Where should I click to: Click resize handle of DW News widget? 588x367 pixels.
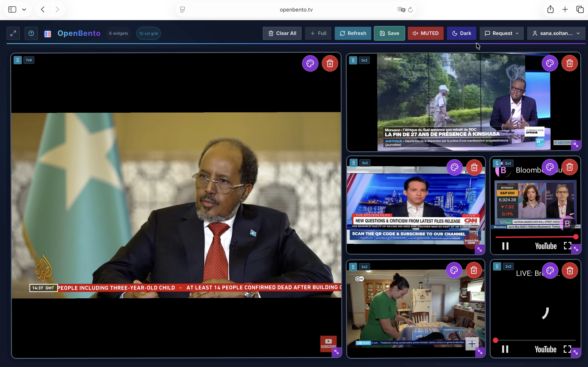pyautogui.click(x=480, y=352)
